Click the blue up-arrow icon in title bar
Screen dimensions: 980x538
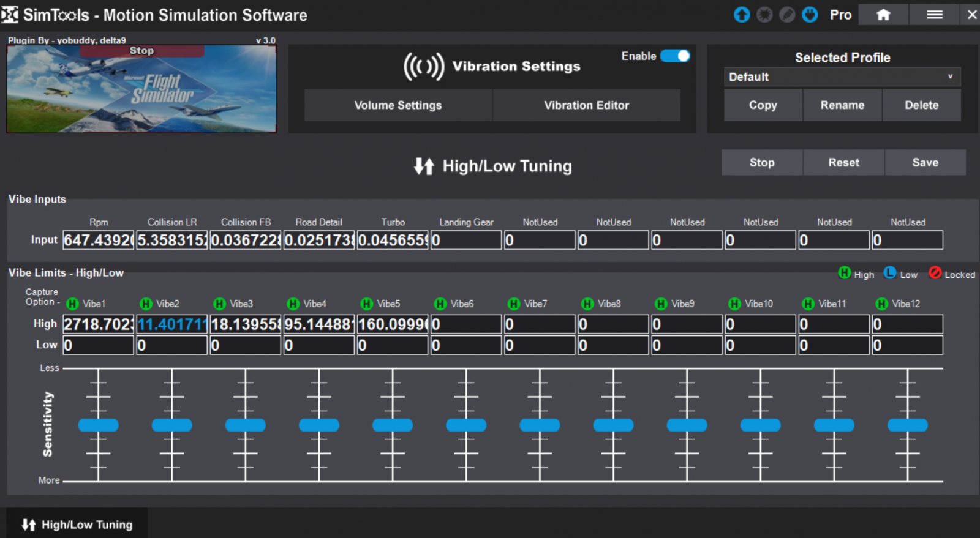(x=742, y=15)
